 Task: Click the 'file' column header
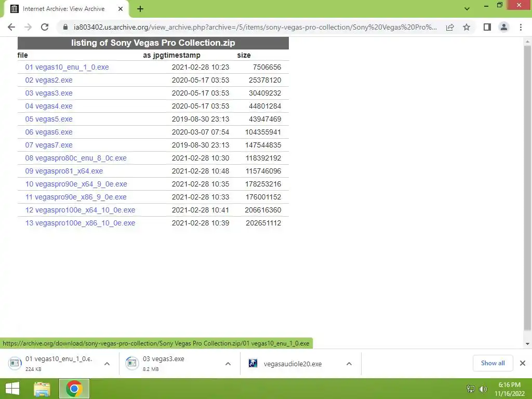pyautogui.click(x=23, y=55)
